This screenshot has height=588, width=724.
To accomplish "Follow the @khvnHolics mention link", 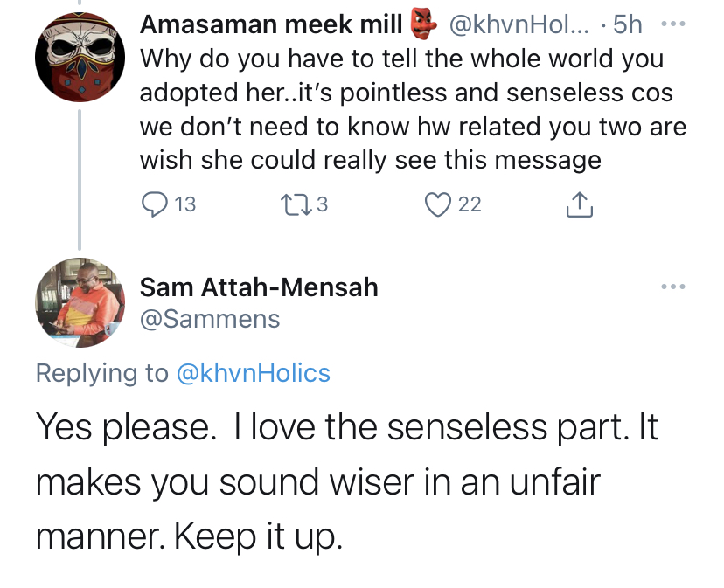I will (x=253, y=373).
